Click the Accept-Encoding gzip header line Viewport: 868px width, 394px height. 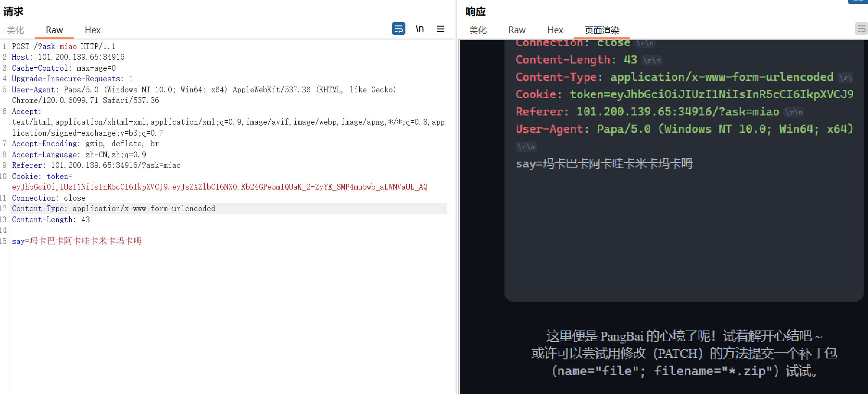[x=85, y=143]
